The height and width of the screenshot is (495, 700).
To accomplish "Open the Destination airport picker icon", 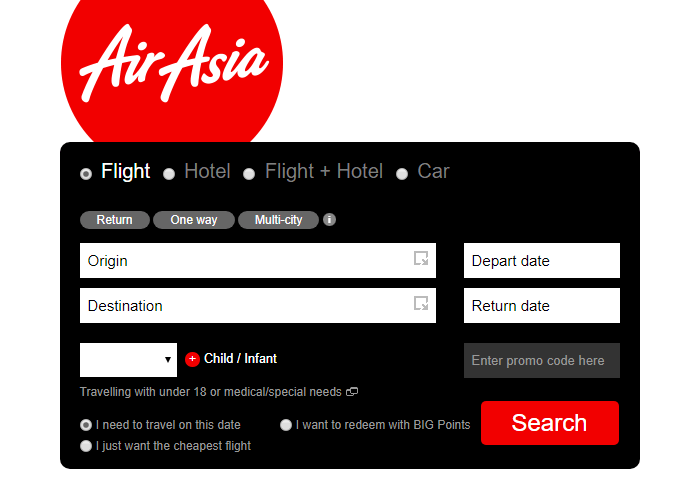I will (x=421, y=303).
